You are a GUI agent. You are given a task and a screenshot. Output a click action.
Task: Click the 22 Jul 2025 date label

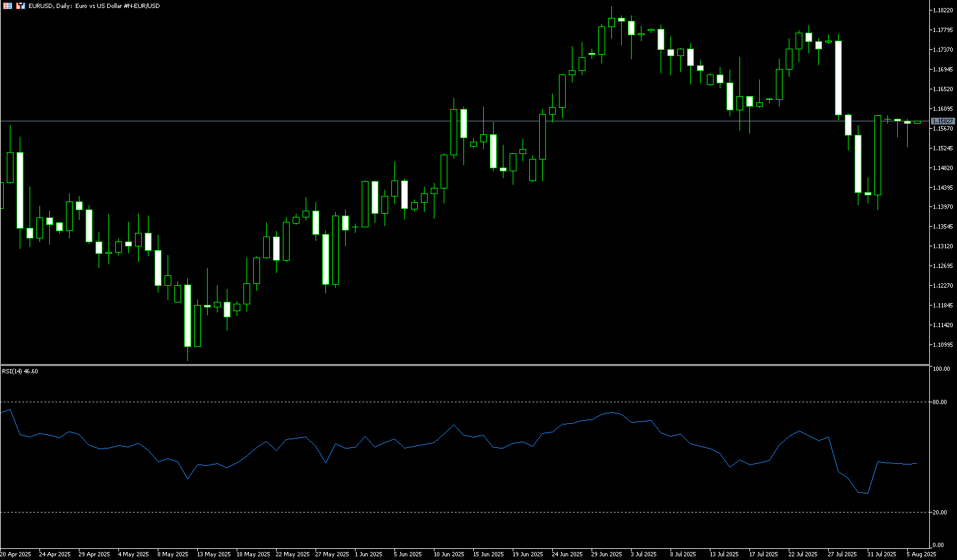tap(803, 554)
